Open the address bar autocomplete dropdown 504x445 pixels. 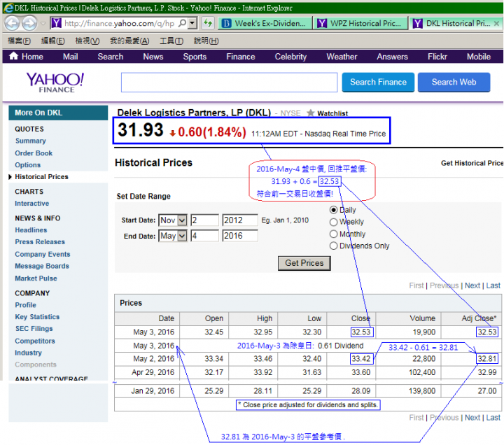tap(192, 23)
